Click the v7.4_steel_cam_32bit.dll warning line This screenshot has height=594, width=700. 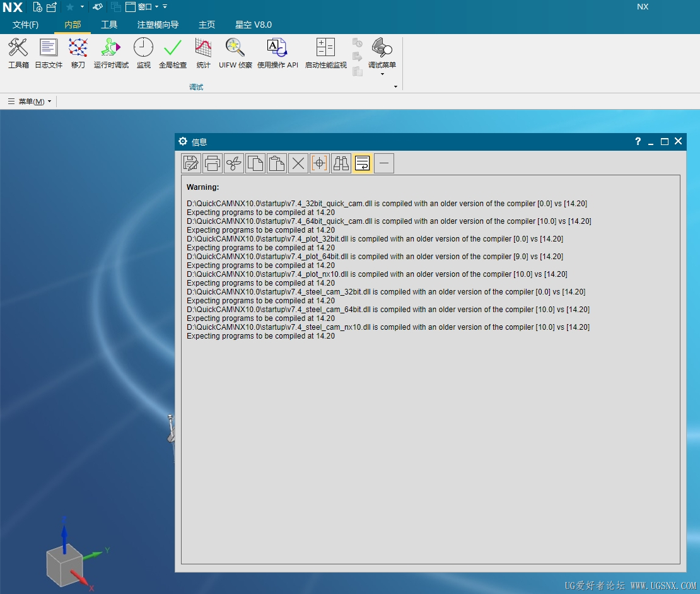point(386,292)
